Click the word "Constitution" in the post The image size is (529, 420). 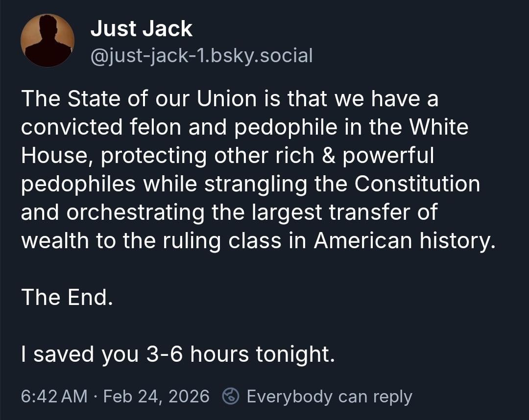(x=417, y=184)
